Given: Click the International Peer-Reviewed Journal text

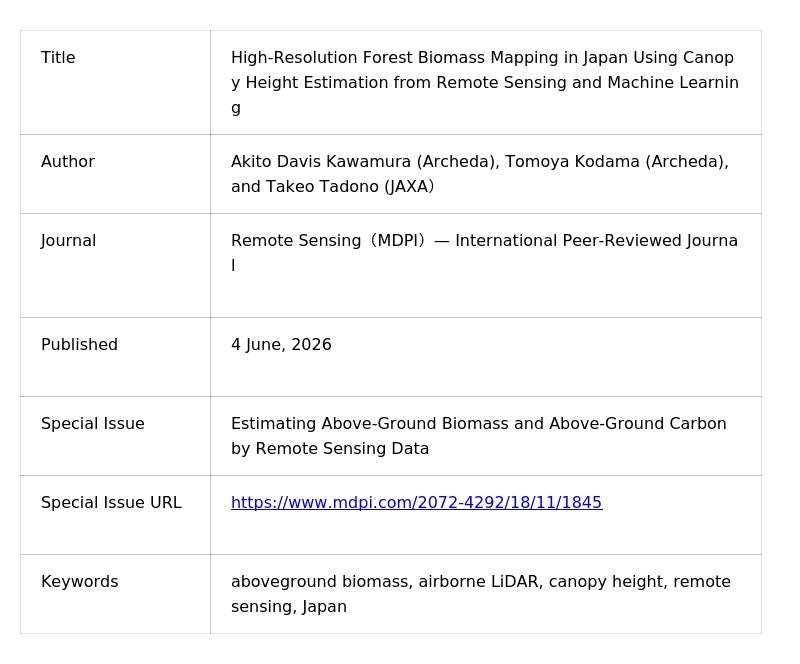Looking at the screenshot, I should [596, 241].
